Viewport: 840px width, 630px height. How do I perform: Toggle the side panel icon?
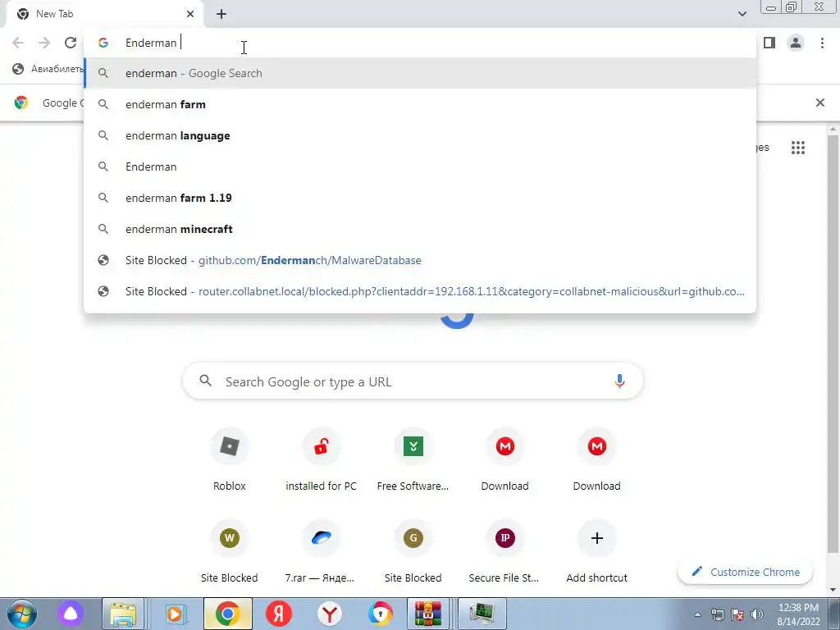[x=769, y=43]
